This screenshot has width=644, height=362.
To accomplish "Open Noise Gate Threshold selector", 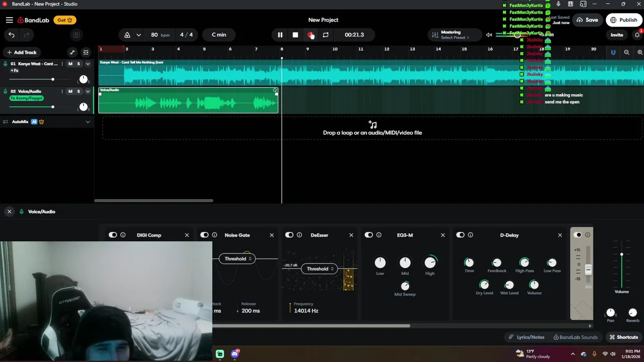I will coord(237,258).
